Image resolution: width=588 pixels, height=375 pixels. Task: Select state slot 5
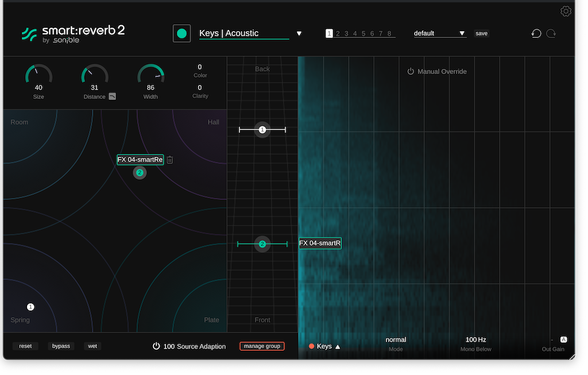click(363, 33)
